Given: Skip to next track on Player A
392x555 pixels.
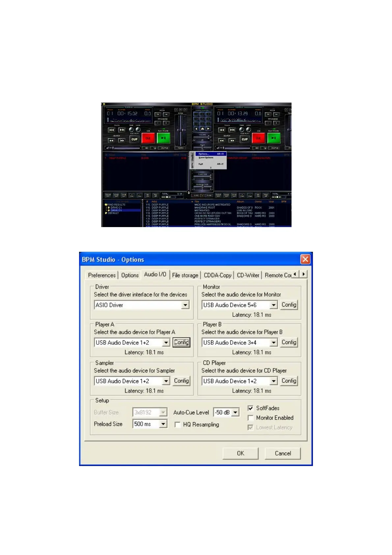Looking at the screenshot, I should (x=122, y=130).
